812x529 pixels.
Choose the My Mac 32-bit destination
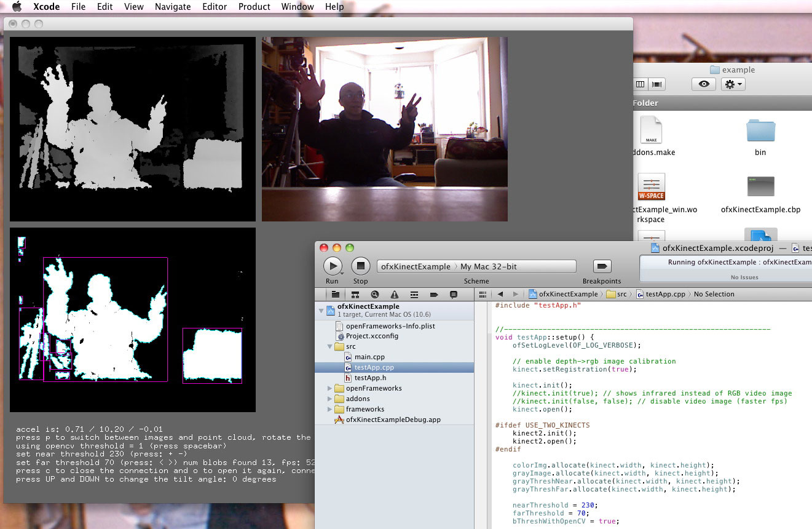click(x=489, y=266)
